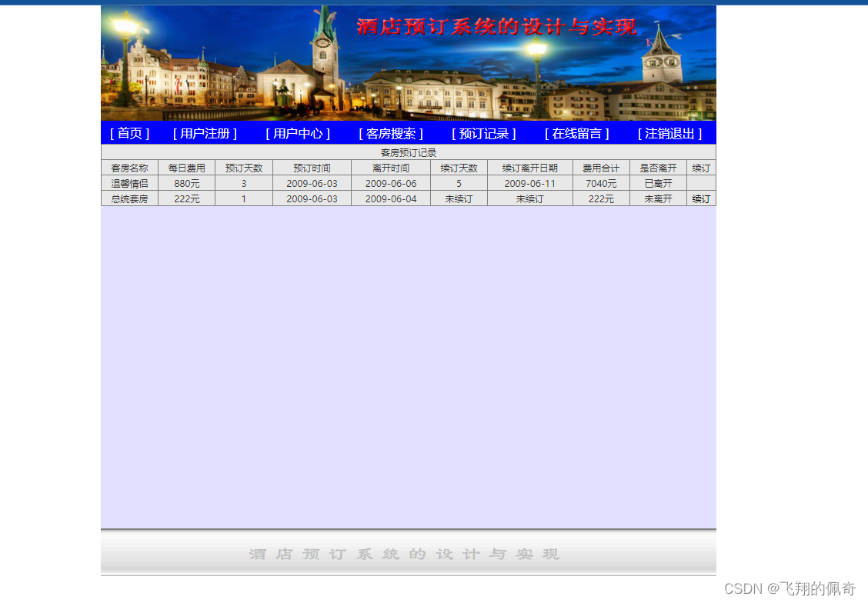Screen dimensions: 868x603
Task: Click the 总统套房 row's 2009-06-03 booking date
Action: [312, 198]
